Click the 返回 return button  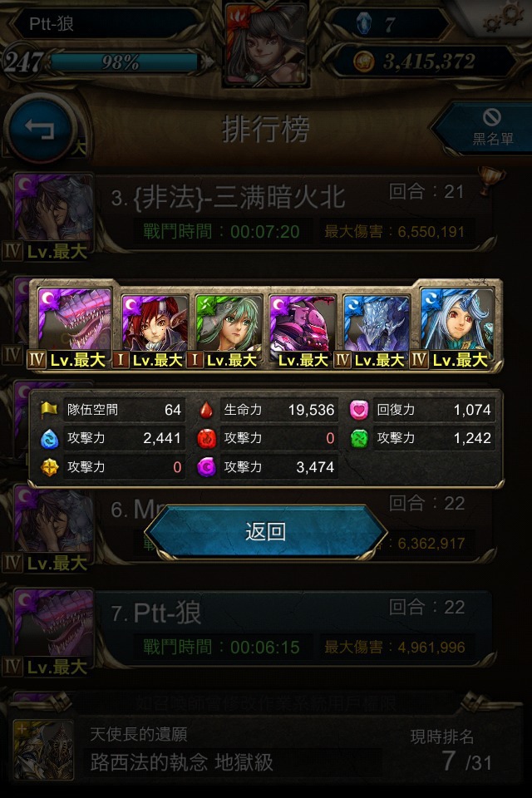point(265,532)
